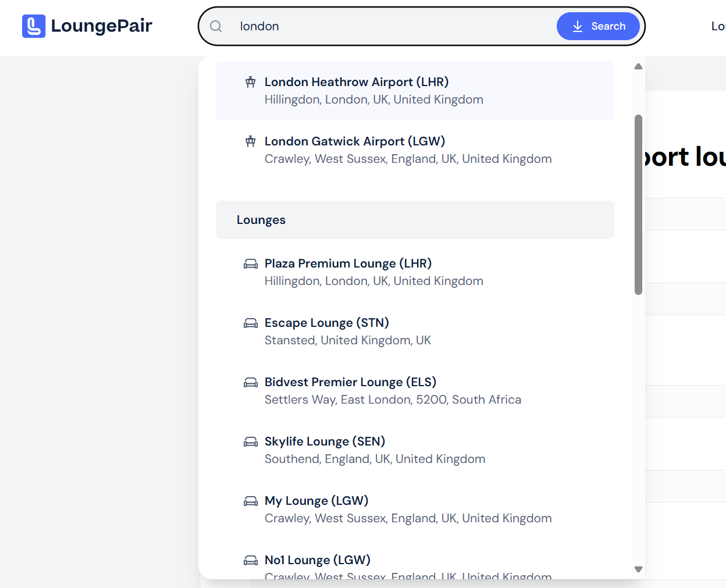Click 'Crawley, West Sussex' under My Lounge

(408, 518)
